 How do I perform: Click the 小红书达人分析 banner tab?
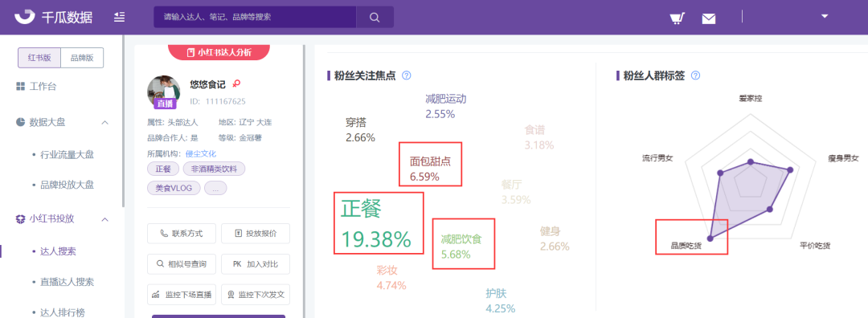click(219, 52)
